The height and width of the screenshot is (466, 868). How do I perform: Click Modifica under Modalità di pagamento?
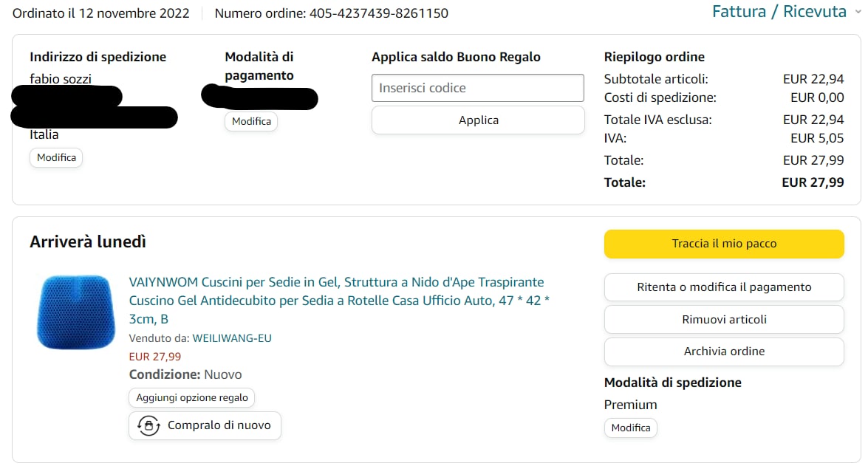pos(251,121)
